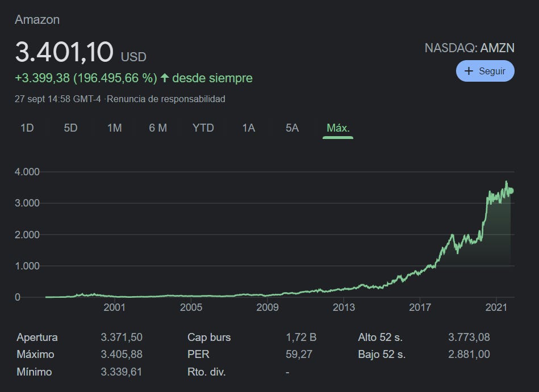Choose the 5A five-year tab
Screen dimensions: 539x392
(x=292, y=128)
